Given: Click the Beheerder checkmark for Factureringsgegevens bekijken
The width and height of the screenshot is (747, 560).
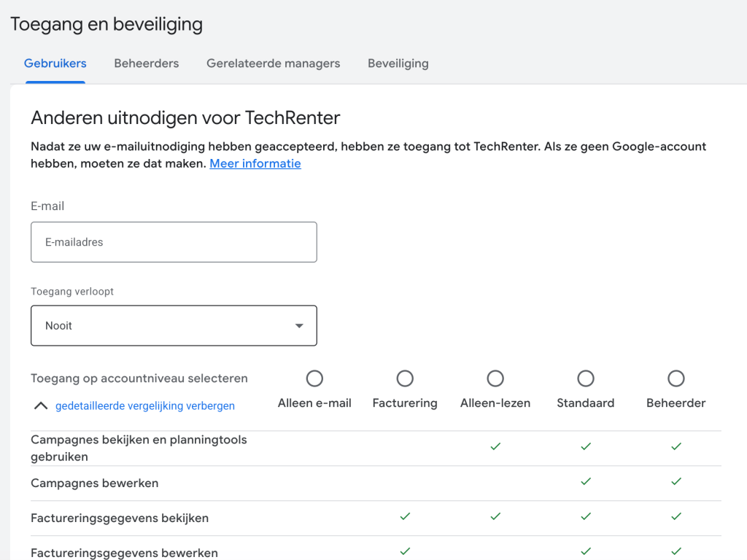Looking at the screenshot, I should [x=676, y=516].
